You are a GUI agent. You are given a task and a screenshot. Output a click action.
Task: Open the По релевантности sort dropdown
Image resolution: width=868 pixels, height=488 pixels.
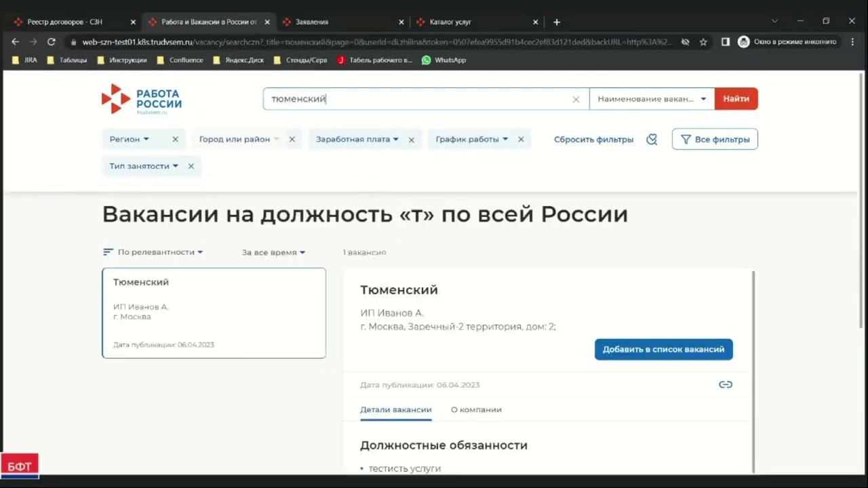pos(153,252)
